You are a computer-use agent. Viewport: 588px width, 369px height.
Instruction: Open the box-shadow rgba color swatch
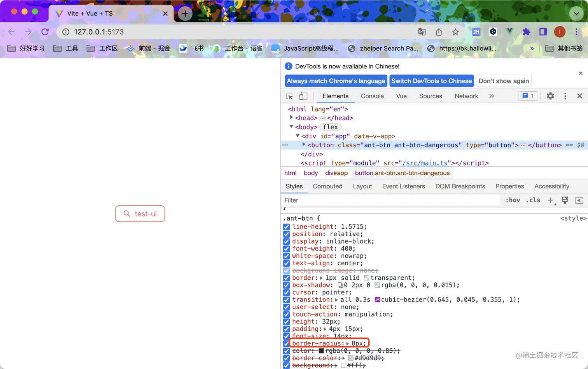[x=377, y=285]
